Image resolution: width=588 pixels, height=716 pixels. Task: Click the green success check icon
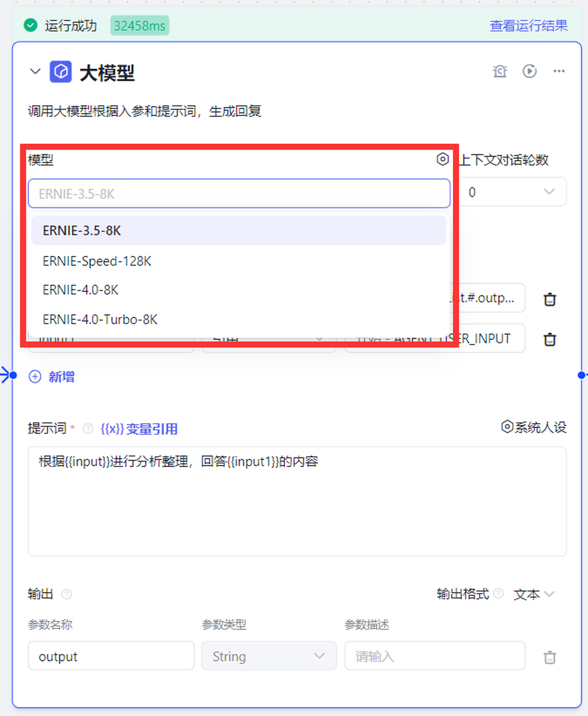click(x=31, y=25)
